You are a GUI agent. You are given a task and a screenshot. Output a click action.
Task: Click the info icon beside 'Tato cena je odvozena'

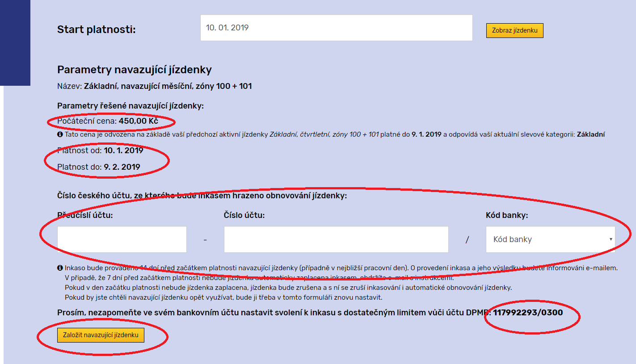tap(60, 134)
